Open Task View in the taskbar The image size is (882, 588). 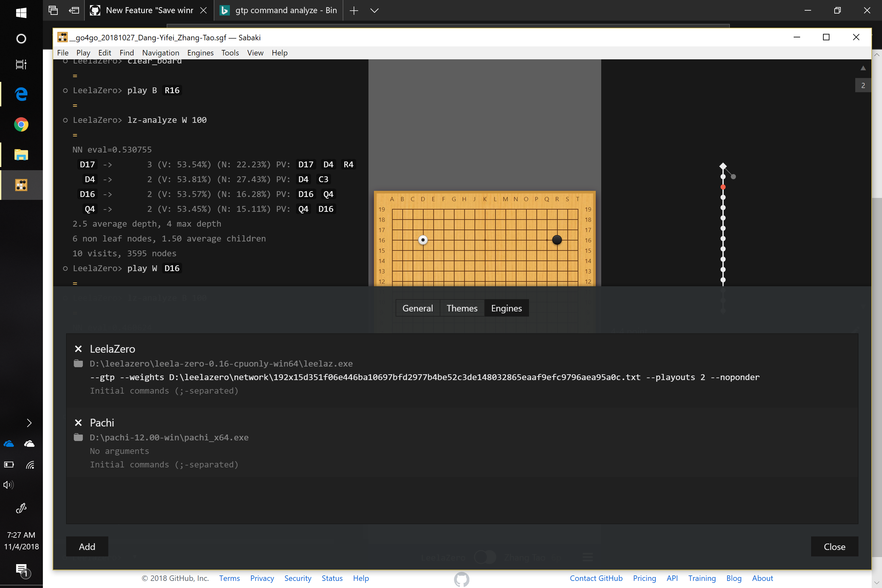(x=21, y=64)
